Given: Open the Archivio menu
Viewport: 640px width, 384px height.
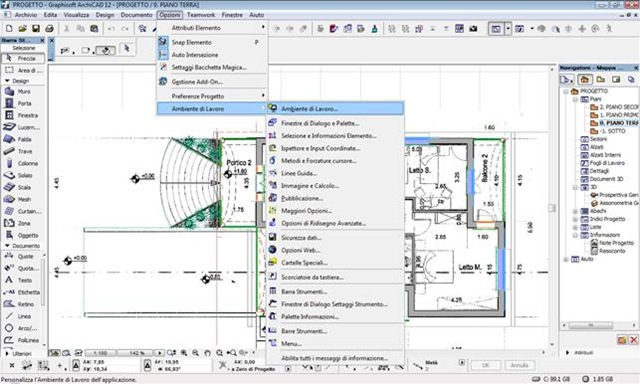Looking at the screenshot, I should point(26,15).
